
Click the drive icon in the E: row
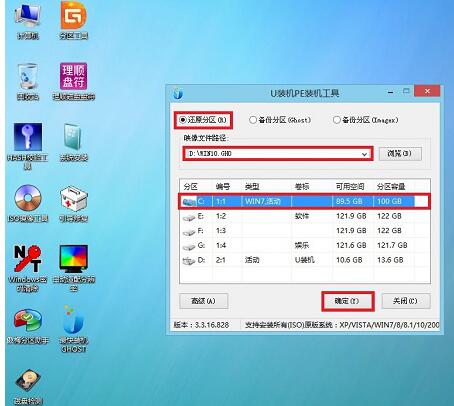point(189,217)
